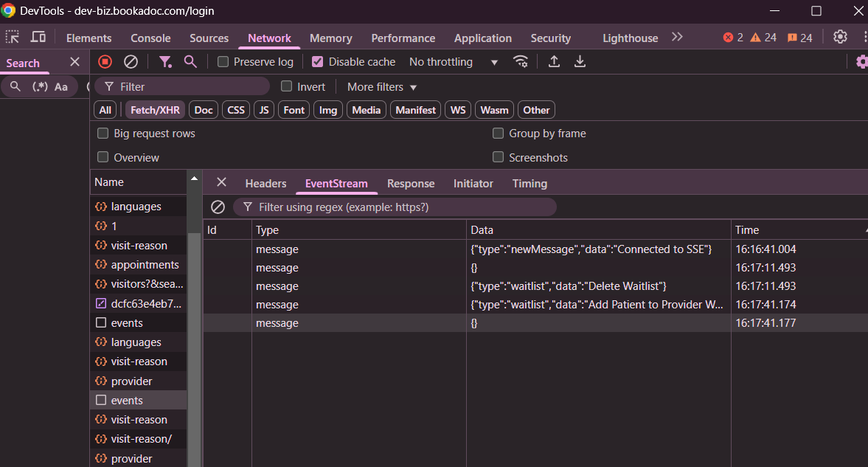
Task: Stop recording network log
Action: [103, 62]
